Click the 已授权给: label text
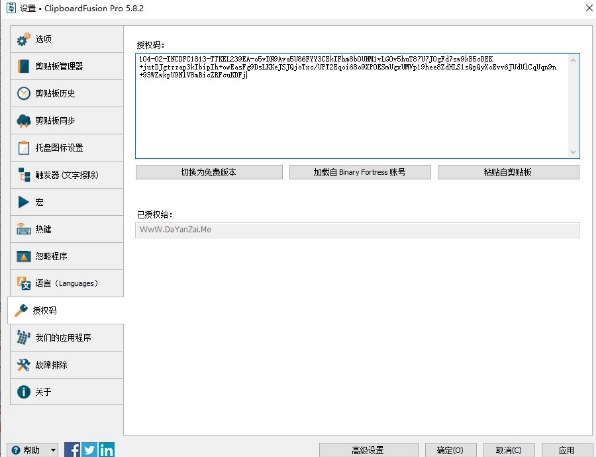The height and width of the screenshot is (457, 596). (x=155, y=215)
